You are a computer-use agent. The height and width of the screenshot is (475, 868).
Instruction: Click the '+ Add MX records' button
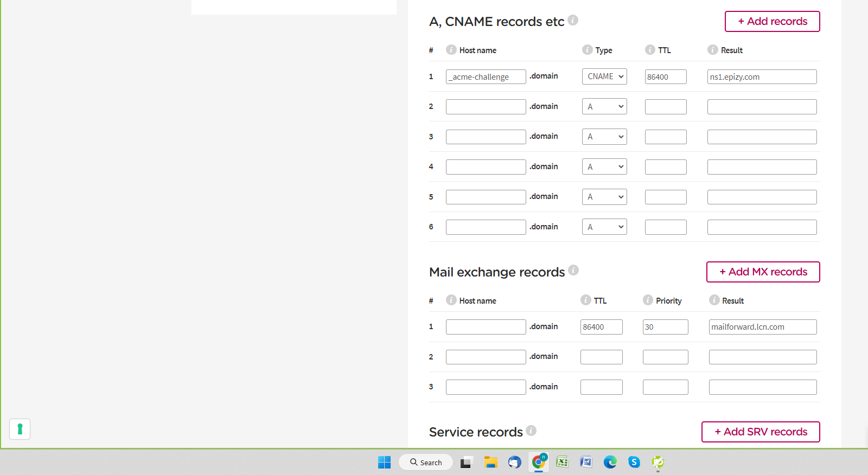pyautogui.click(x=763, y=272)
